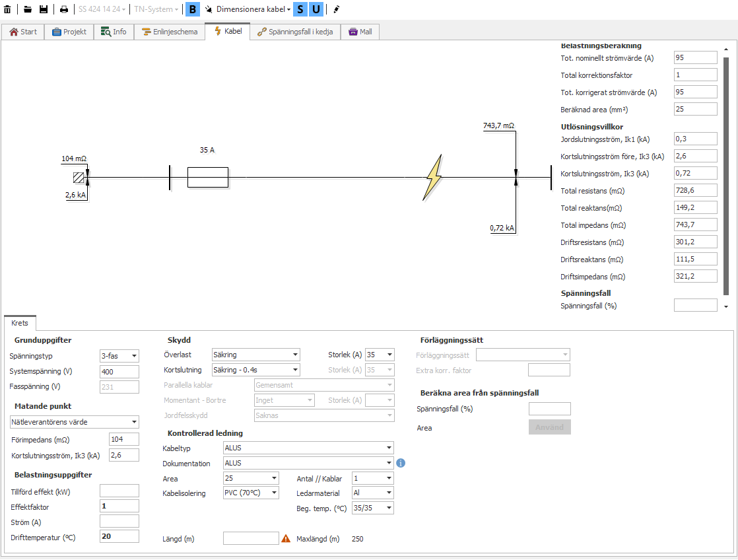Image resolution: width=738 pixels, height=560 pixels.
Task: Click the blue info icon beside Dokumentation
Action: pyautogui.click(x=401, y=463)
